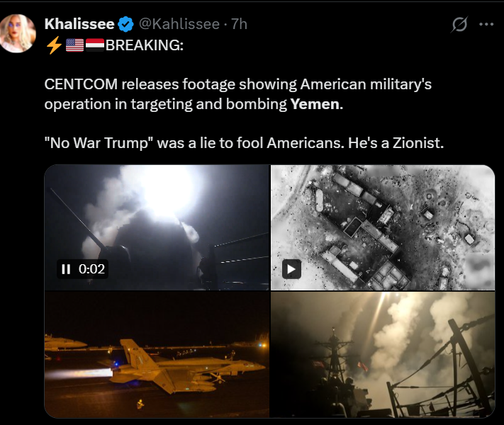Click the 0:02 video time indicator
The width and height of the screenshot is (504, 425).
pos(91,269)
